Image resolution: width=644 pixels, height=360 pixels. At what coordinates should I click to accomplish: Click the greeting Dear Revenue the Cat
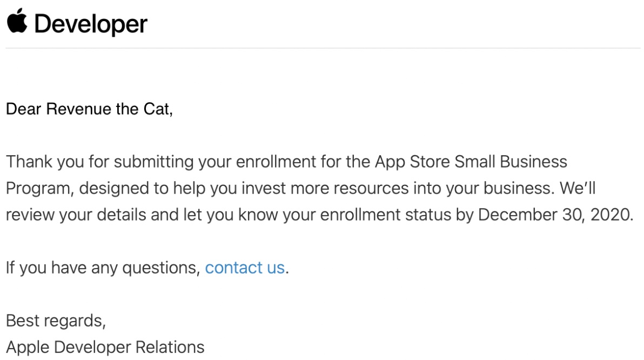89,109
